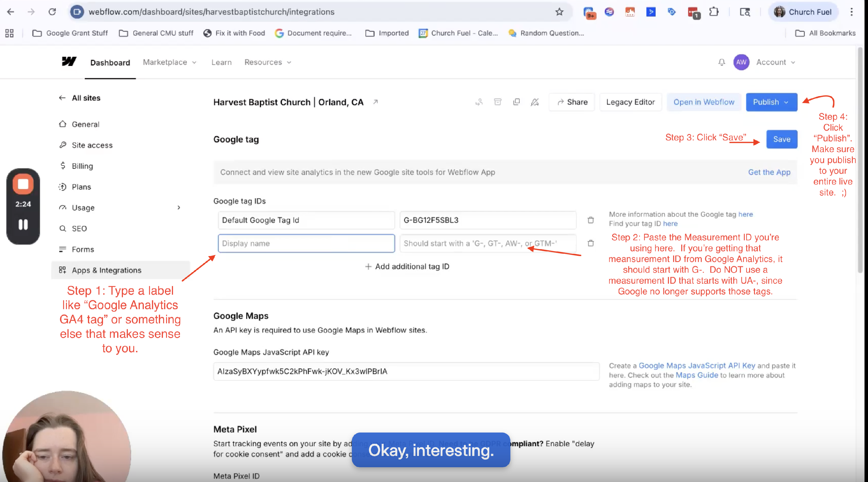This screenshot has height=482, width=868.
Task: Open the All Bookmarks folder
Action: [x=825, y=33]
